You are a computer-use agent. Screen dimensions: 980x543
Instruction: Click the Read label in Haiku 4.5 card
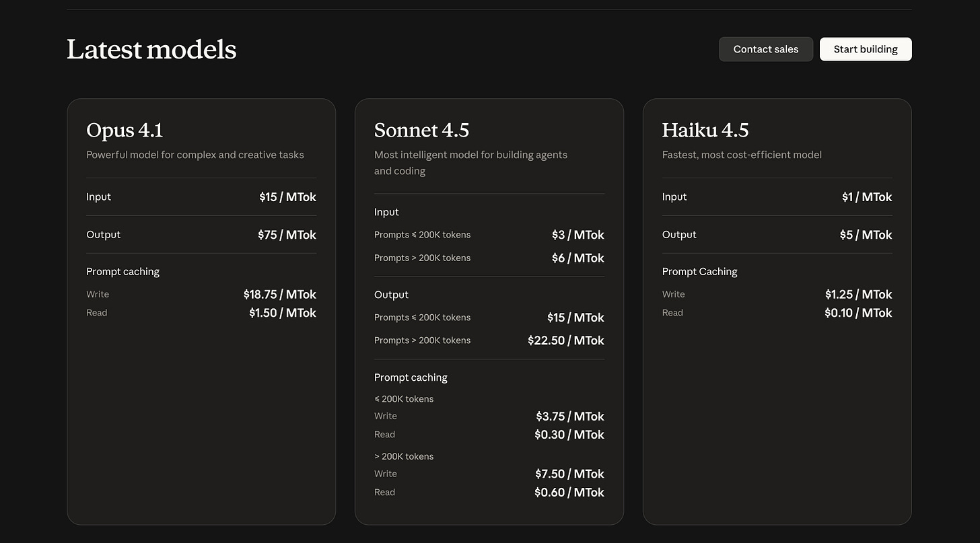tap(672, 313)
